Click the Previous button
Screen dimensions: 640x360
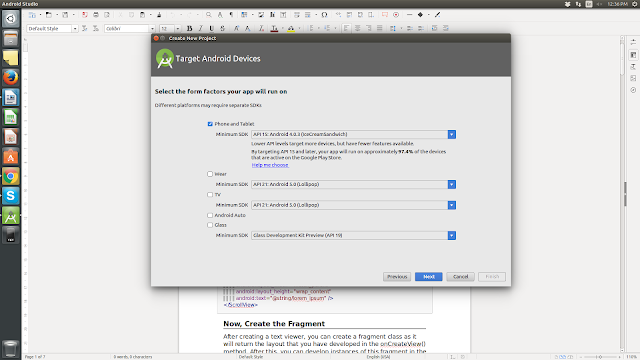pyautogui.click(x=397, y=277)
